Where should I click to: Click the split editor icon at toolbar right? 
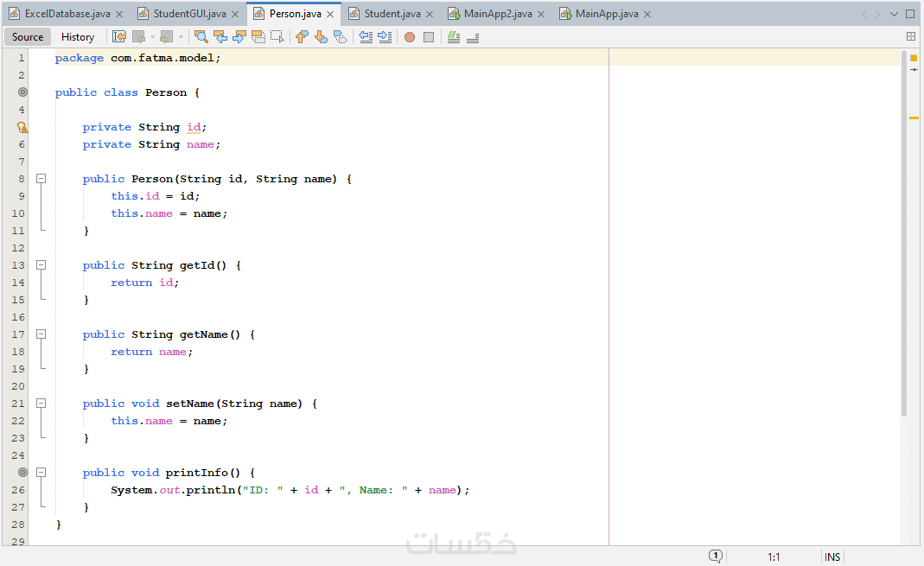(911, 36)
